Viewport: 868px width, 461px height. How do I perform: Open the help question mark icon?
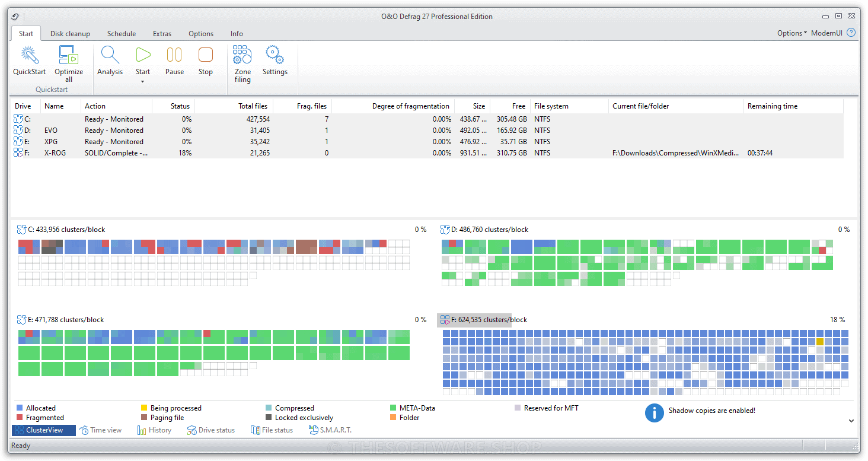click(851, 33)
